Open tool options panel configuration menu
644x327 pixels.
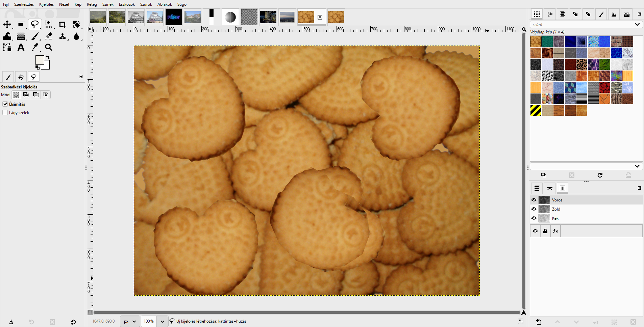pyautogui.click(x=81, y=77)
